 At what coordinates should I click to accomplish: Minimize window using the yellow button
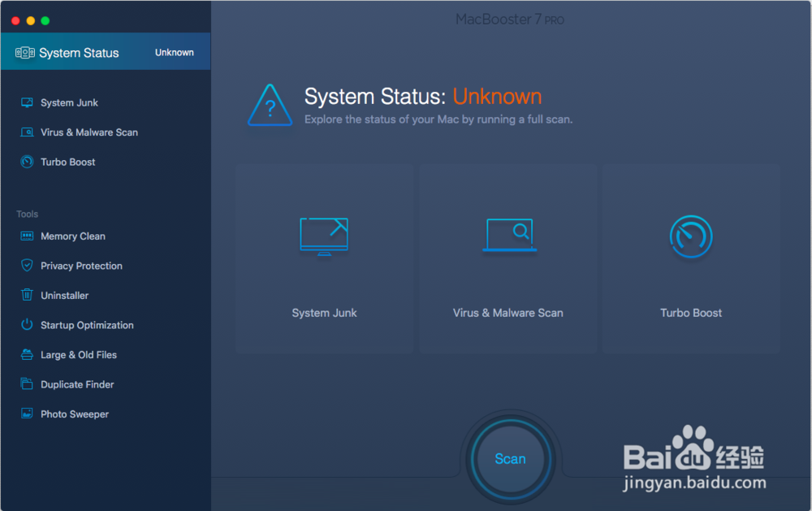31,21
